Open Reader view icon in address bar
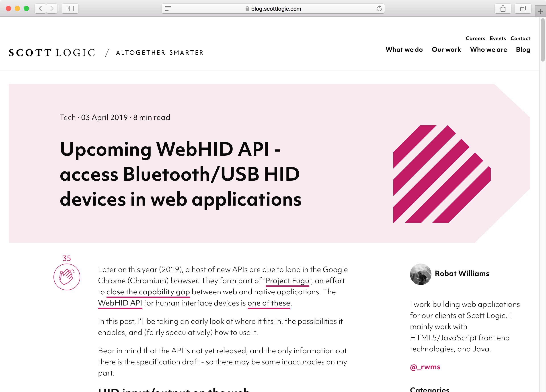This screenshot has width=546, height=392. pos(168,9)
